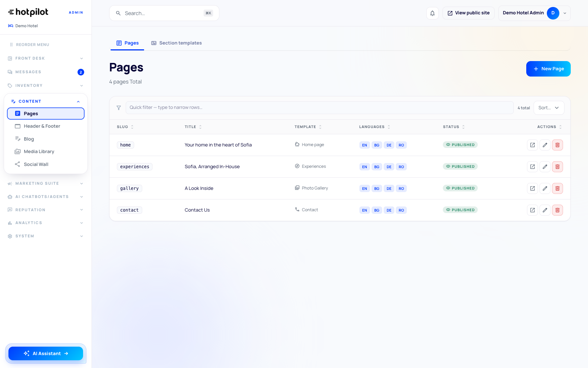
Task: Expand the Front Desk menu section
Action: pyautogui.click(x=46, y=59)
